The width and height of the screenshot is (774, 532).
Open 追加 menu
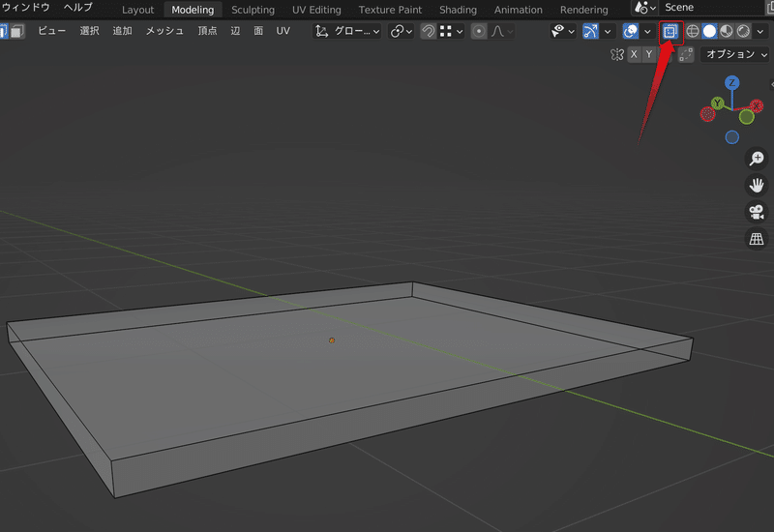click(122, 31)
